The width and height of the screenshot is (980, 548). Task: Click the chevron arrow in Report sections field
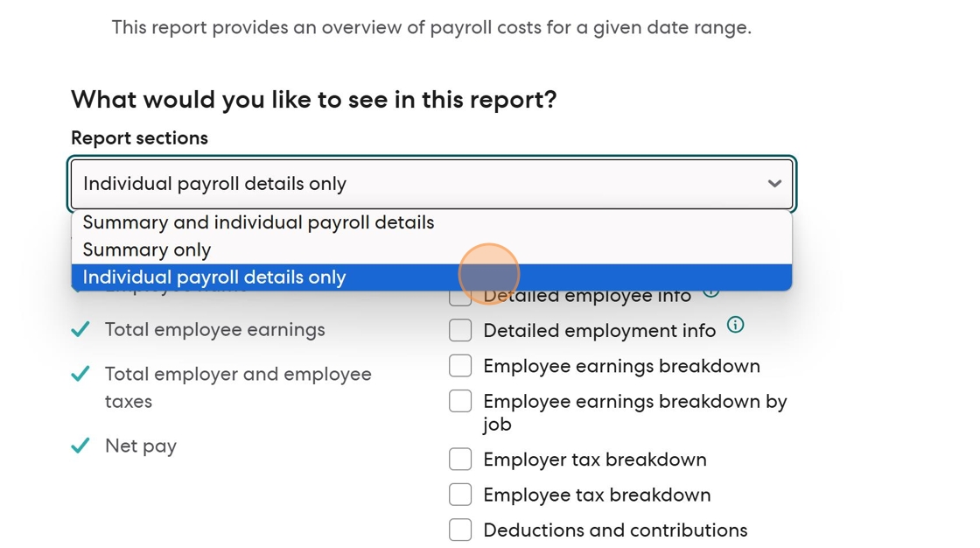[x=773, y=184]
